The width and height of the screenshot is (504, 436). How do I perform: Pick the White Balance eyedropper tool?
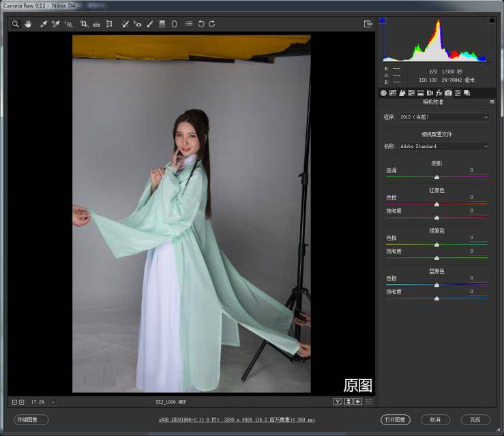[44, 24]
